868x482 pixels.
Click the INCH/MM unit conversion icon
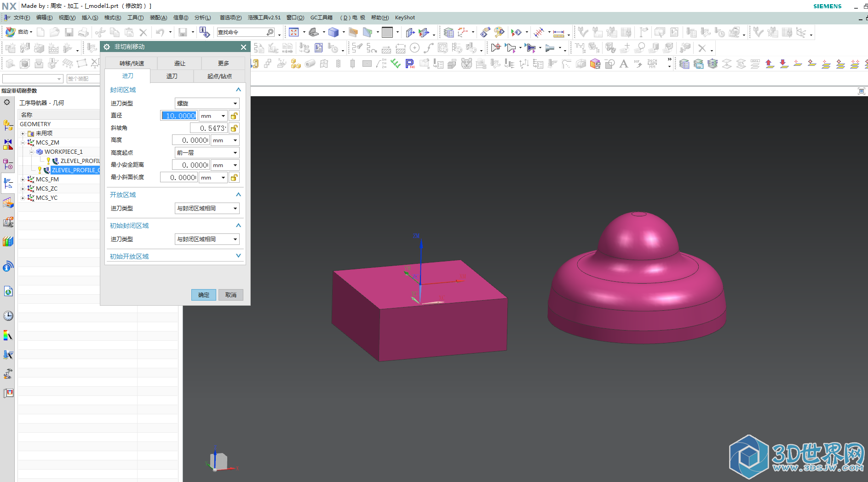[652, 64]
